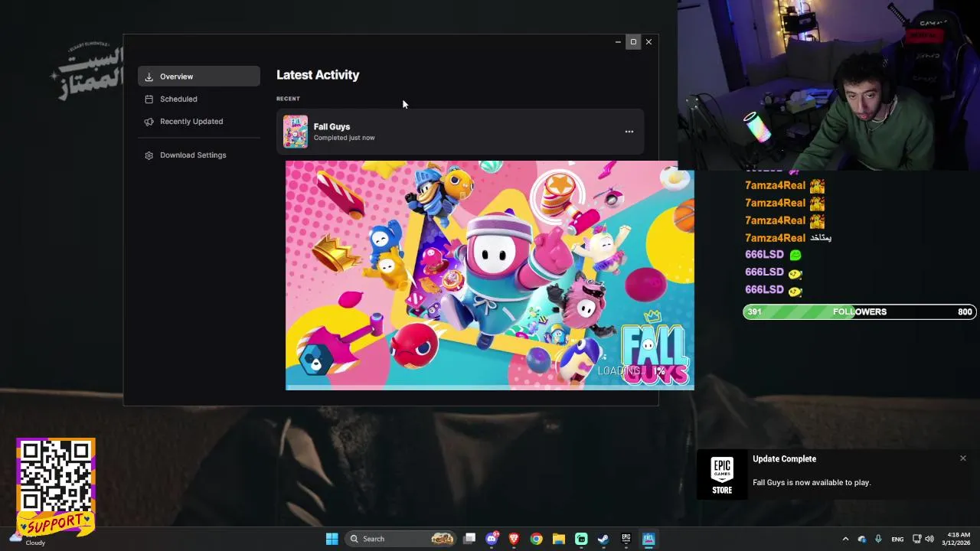Click the Epic Games Store logo in notification
The width and height of the screenshot is (980, 551).
tap(722, 475)
